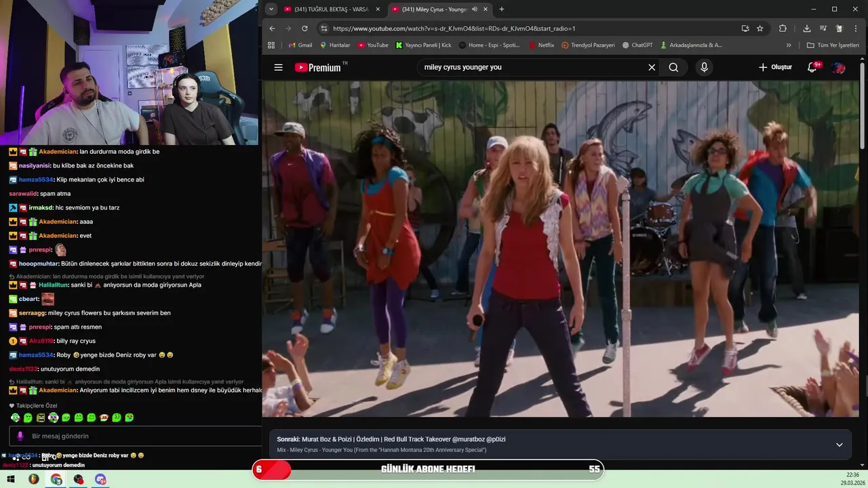This screenshot has width=868, height=488.
Task: Mute audio on the Miley Cyrus tab
Action: point(475,9)
